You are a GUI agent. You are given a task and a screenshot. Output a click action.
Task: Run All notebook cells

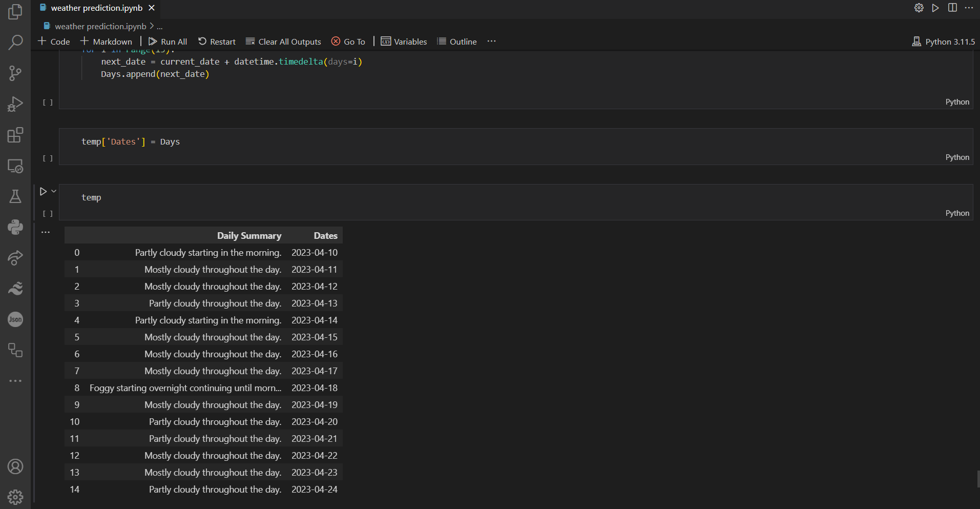[x=168, y=42]
